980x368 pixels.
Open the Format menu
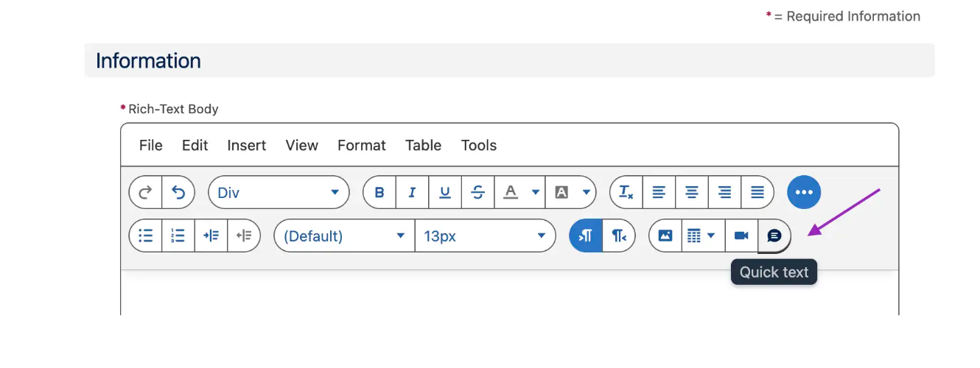(362, 145)
